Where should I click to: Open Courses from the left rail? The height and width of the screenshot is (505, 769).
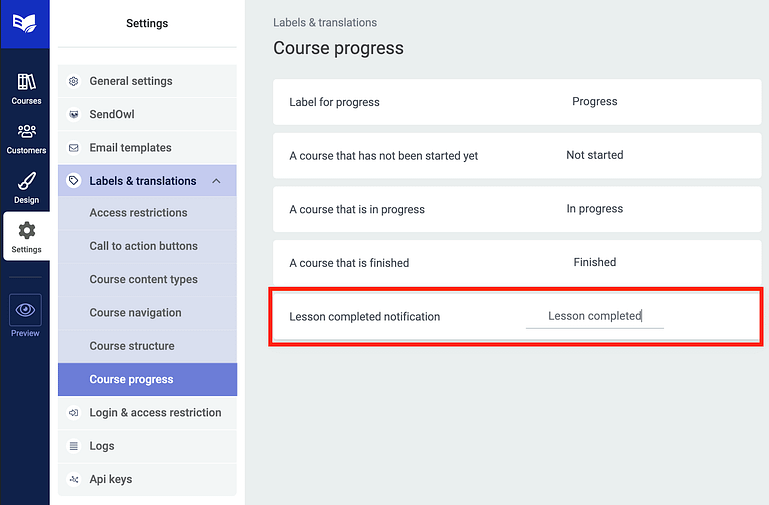tap(26, 88)
